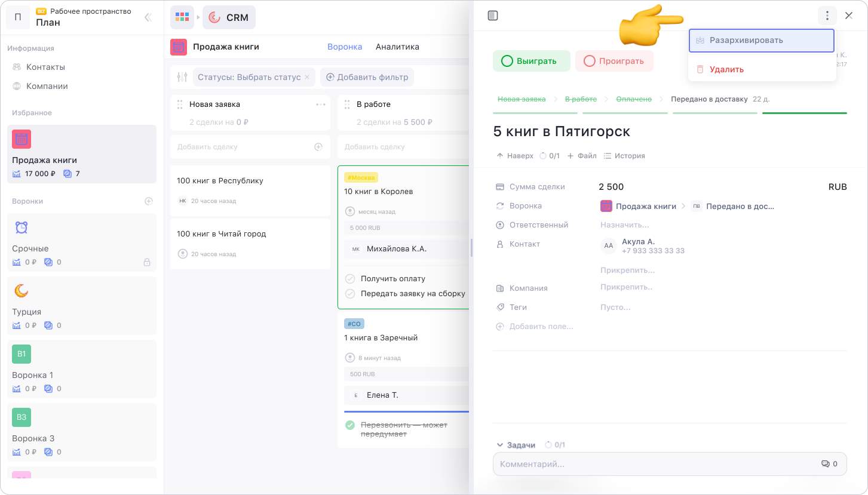Collapse the sidebar with double chevron
The height and width of the screenshot is (495, 868).
pyautogui.click(x=148, y=17)
